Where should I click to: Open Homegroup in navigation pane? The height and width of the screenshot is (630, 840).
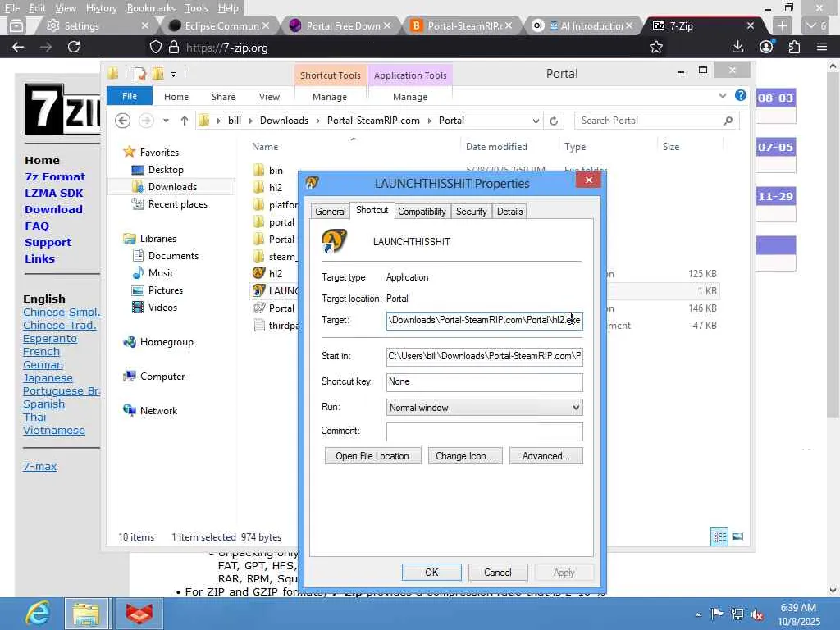pyautogui.click(x=166, y=342)
